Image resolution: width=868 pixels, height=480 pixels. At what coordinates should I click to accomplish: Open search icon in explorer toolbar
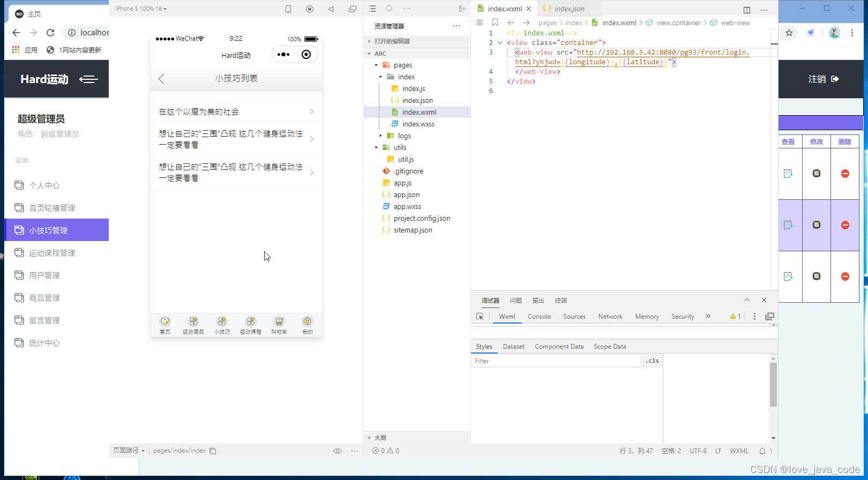pyautogui.click(x=390, y=9)
